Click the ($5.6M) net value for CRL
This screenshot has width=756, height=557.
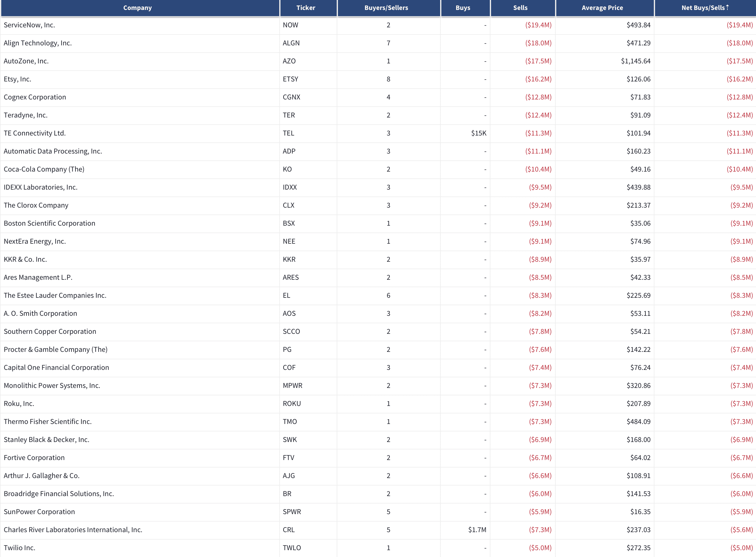(741, 530)
